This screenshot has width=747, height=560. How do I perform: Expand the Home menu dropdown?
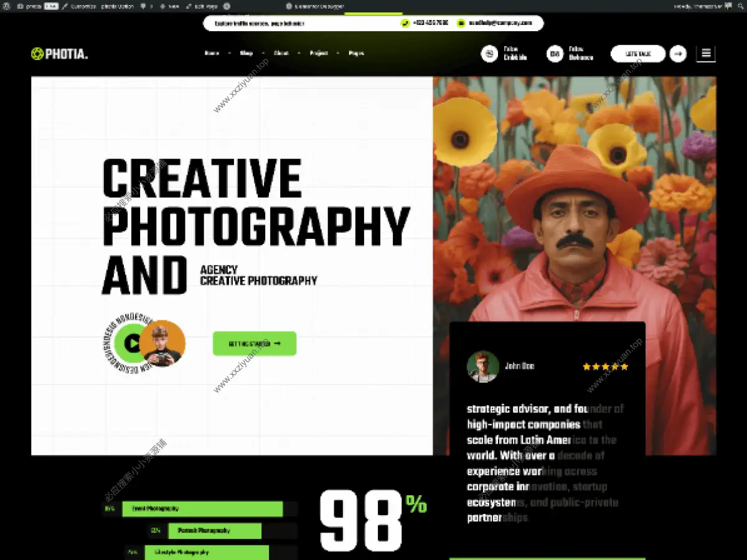(212, 54)
